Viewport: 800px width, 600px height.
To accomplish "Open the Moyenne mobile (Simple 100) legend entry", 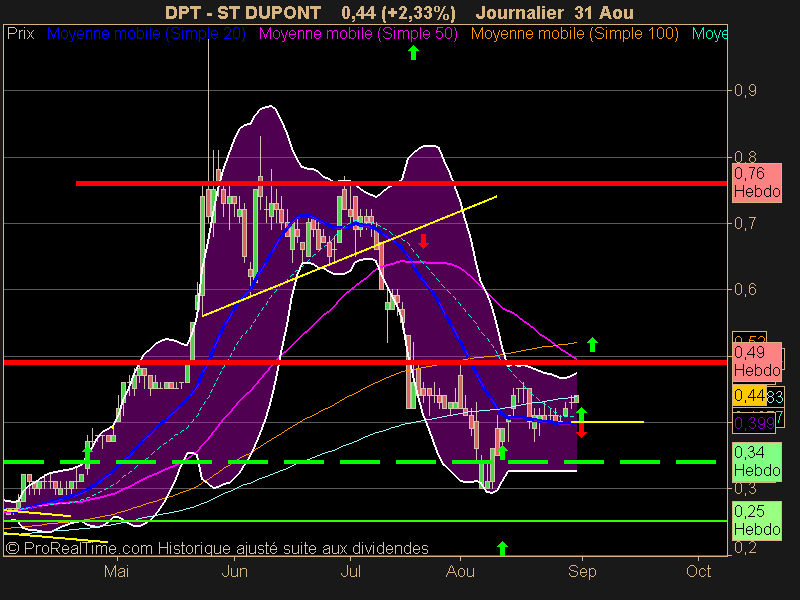I will coord(574,34).
